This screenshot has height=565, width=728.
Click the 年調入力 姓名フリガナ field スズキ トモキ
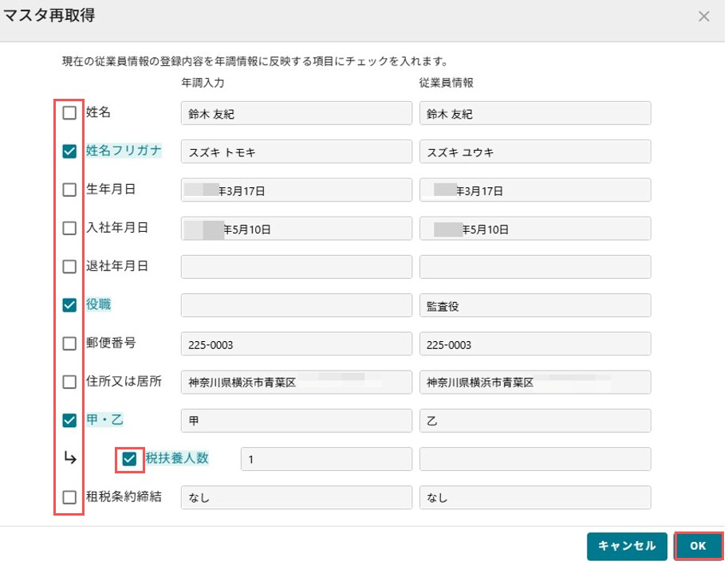pos(296,151)
